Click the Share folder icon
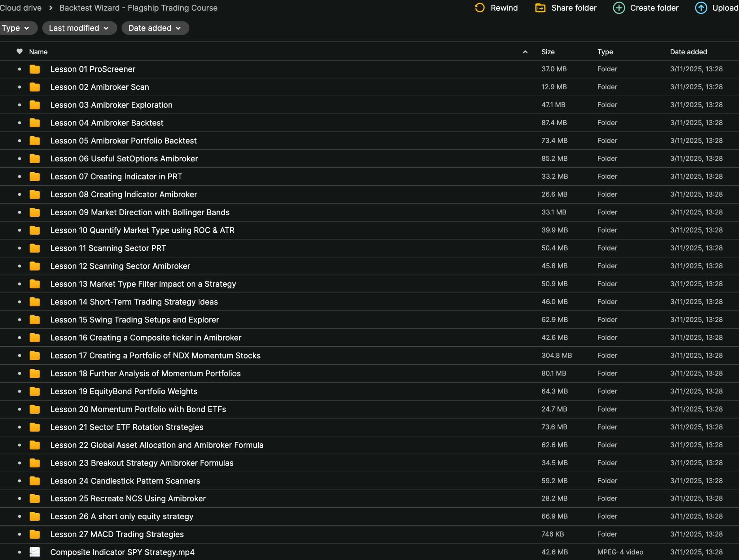The height and width of the screenshot is (560, 739). [540, 8]
